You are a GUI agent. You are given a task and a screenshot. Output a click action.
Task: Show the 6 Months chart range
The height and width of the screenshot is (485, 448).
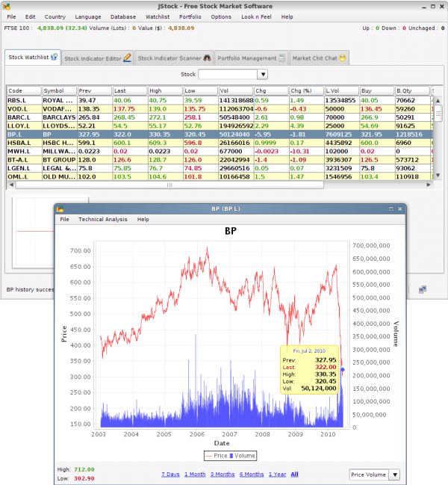tap(252, 475)
